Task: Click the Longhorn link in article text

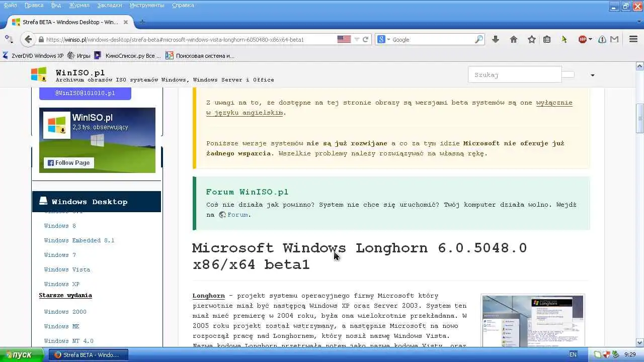Action: [208, 296]
